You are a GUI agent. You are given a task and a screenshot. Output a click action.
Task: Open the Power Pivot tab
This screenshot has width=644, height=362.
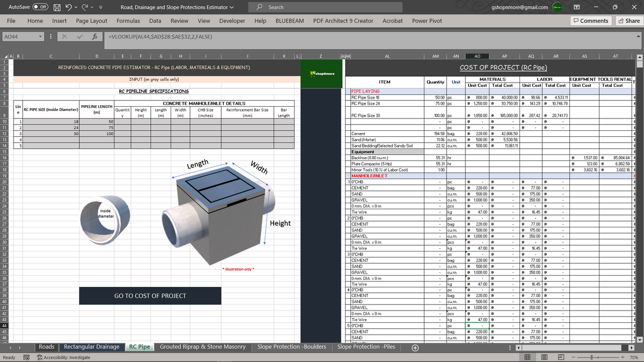(x=427, y=21)
